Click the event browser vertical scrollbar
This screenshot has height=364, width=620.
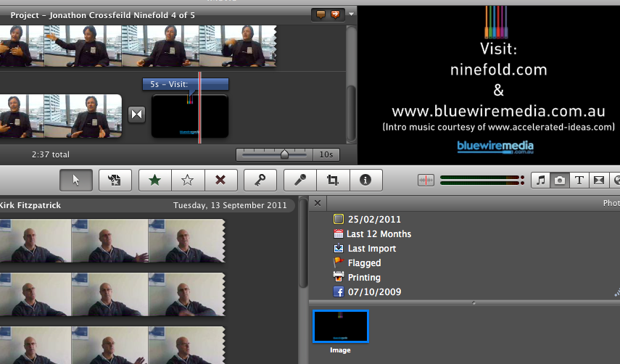pyautogui.click(x=303, y=243)
